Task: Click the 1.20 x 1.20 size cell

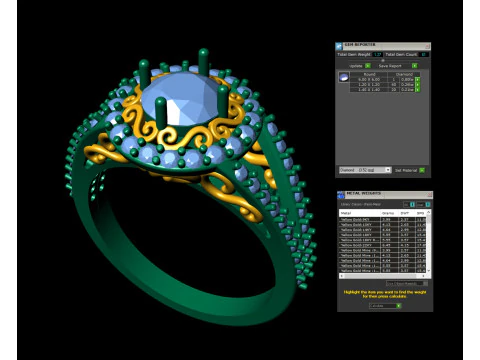Action: point(369,85)
